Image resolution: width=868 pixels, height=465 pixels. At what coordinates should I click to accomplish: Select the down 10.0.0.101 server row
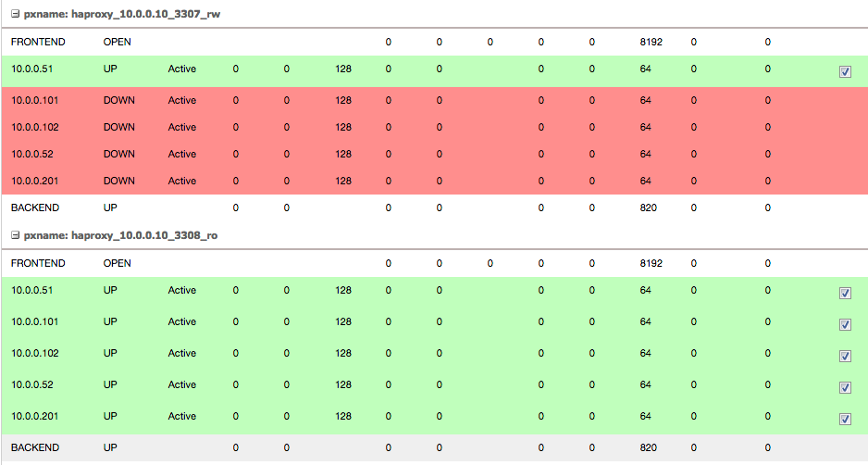434,100
